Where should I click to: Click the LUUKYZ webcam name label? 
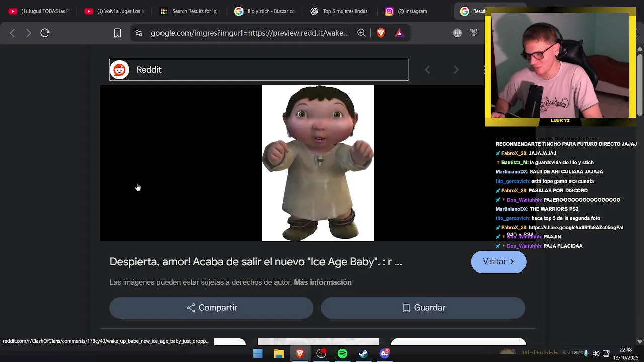(560, 121)
